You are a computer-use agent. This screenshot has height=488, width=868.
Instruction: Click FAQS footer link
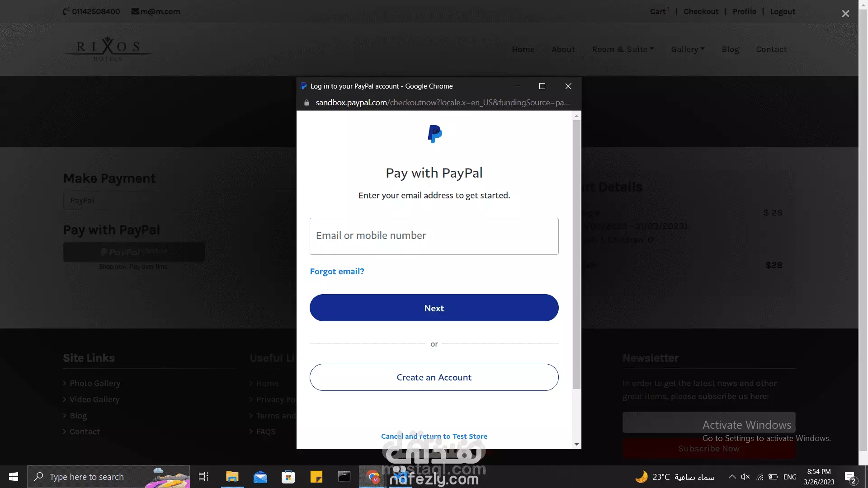[x=266, y=432]
